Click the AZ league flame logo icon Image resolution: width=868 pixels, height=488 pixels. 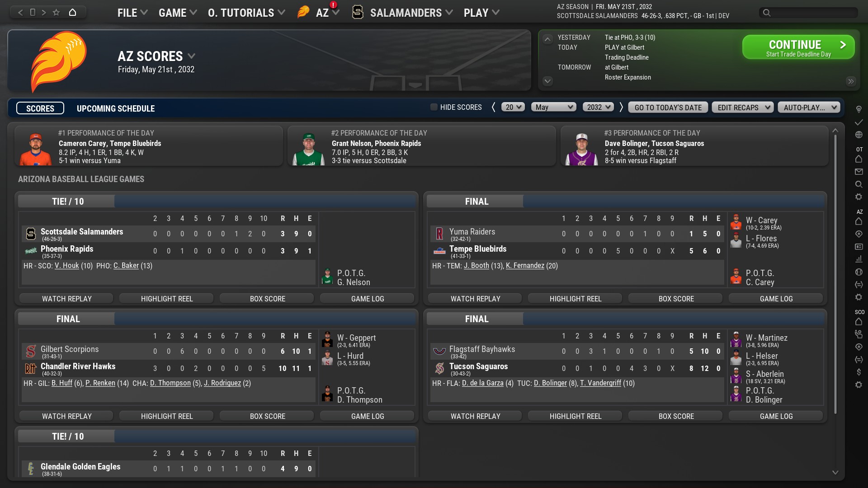[x=303, y=12]
